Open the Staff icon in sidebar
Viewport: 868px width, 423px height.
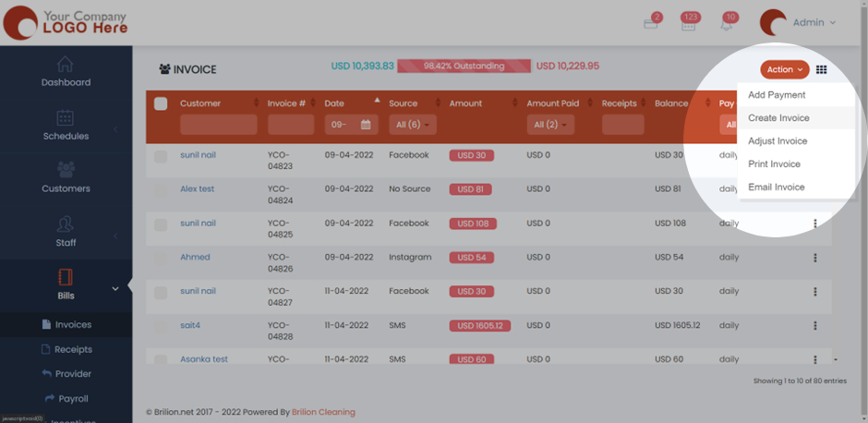coord(65,224)
